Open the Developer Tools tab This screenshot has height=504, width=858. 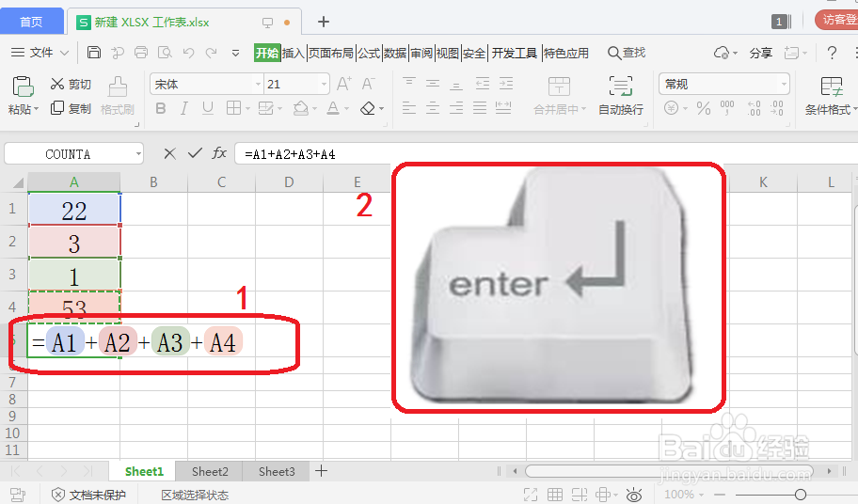click(515, 53)
